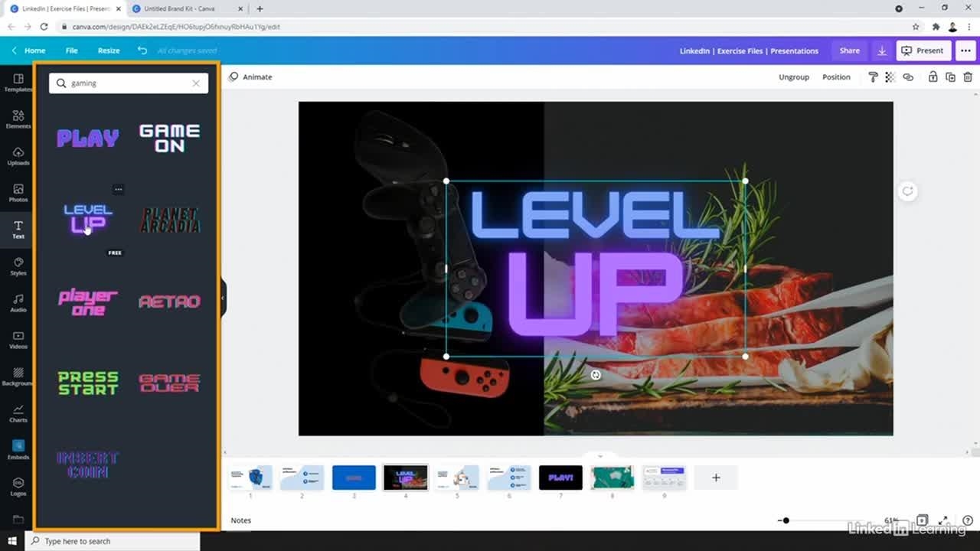
Task: Select the PLAY! slide thumbnail
Action: click(560, 478)
